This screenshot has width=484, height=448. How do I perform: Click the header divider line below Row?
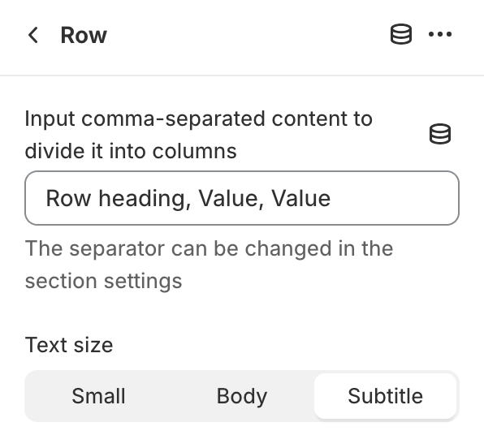pyautogui.click(x=242, y=75)
